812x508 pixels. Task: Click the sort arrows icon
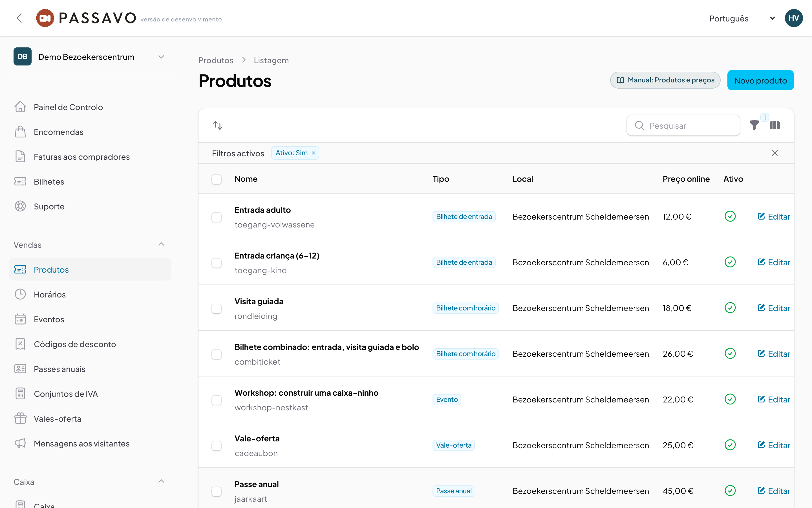tap(218, 125)
